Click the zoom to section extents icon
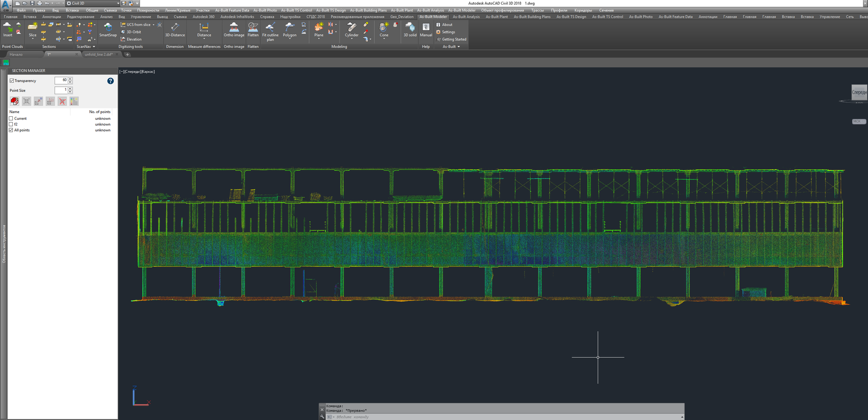The image size is (868, 420). 26,101
